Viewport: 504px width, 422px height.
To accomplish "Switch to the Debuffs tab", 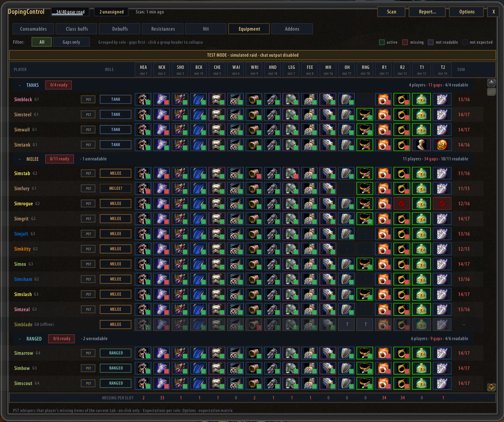I will (120, 29).
